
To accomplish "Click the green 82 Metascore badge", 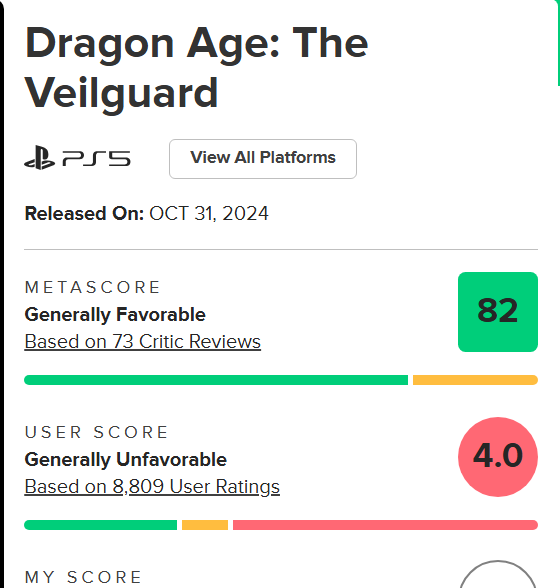I will tap(498, 312).
